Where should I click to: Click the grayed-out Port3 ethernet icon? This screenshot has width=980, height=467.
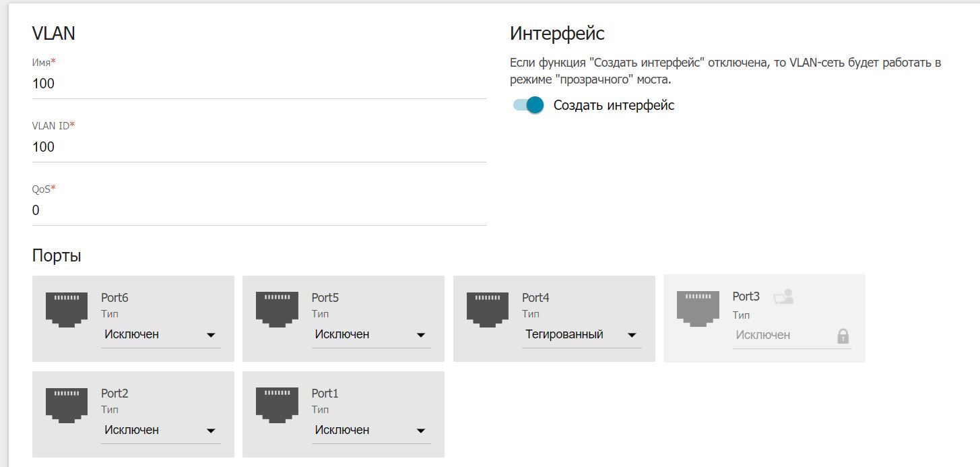pyautogui.click(x=698, y=309)
